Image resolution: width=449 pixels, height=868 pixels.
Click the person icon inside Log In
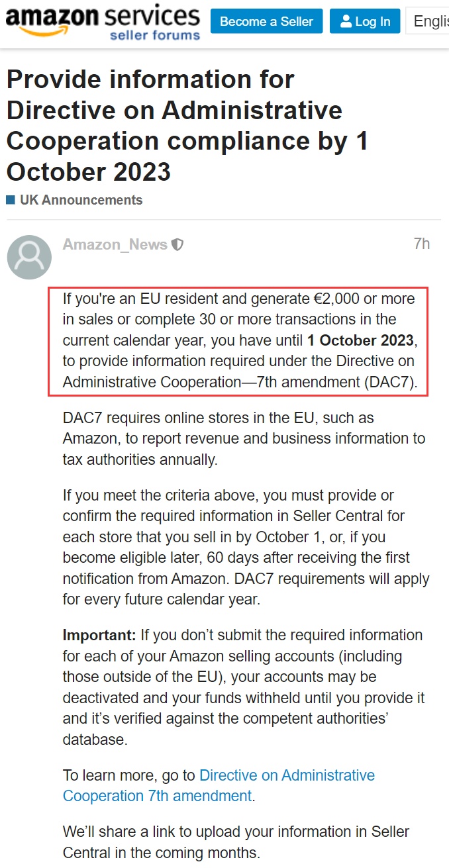tap(346, 22)
